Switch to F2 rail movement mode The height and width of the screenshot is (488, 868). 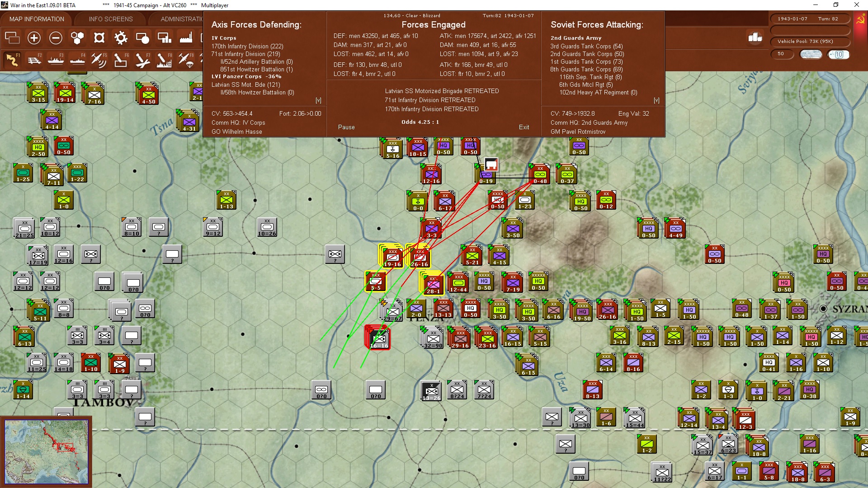[x=34, y=59]
